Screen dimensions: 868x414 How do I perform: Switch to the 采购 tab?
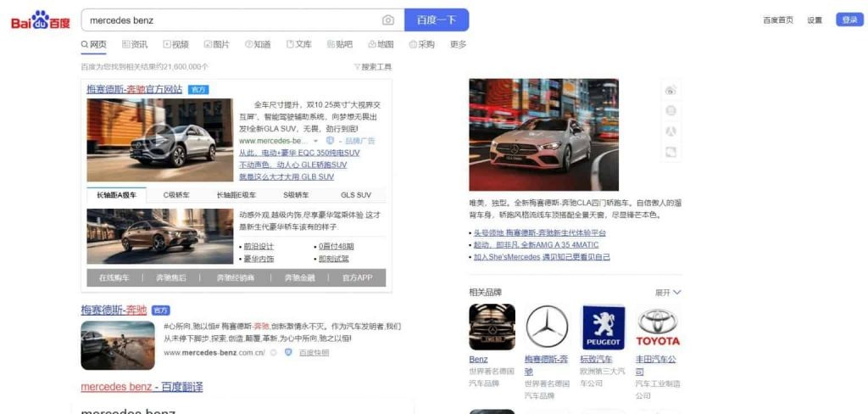click(422, 44)
